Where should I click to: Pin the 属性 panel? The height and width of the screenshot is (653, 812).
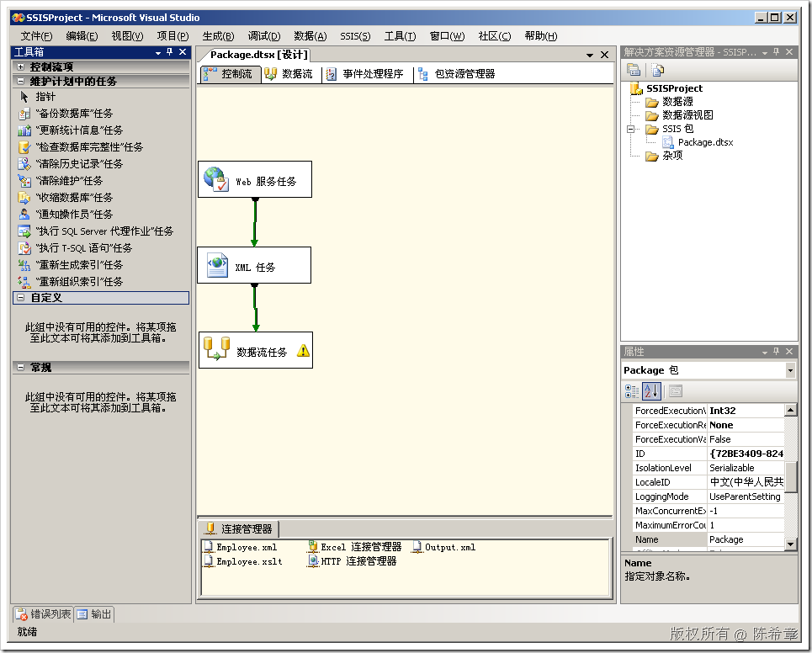tap(777, 351)
